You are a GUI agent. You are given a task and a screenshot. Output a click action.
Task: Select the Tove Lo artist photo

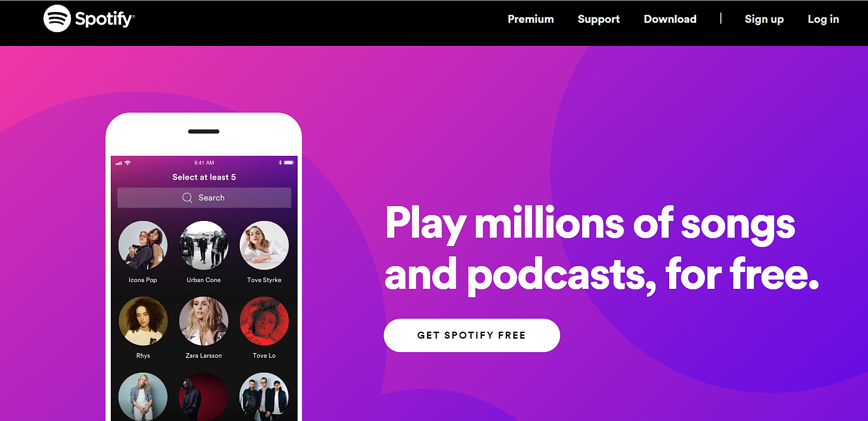tap(264, 321)
